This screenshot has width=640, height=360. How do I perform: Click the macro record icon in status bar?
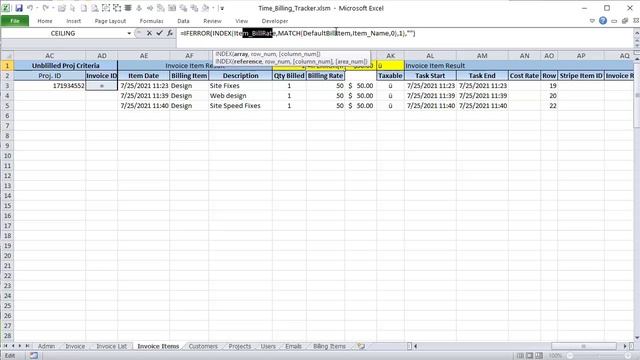34,356
